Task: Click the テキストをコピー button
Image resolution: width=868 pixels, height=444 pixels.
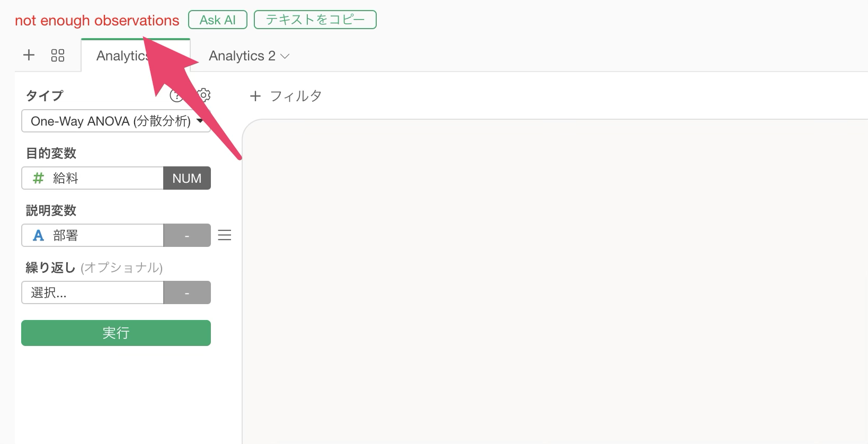Action: pos(315,20)
